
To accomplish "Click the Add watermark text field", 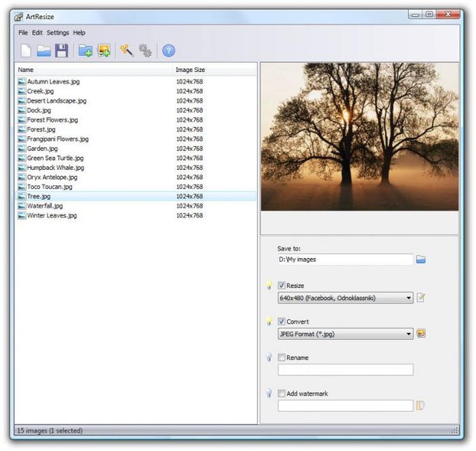I will tap(346, 406).
